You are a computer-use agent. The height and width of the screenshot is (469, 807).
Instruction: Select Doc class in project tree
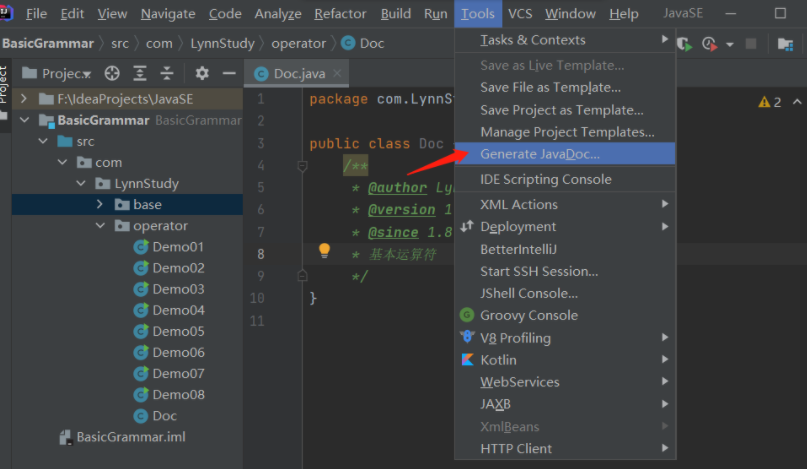coord(165,415)
